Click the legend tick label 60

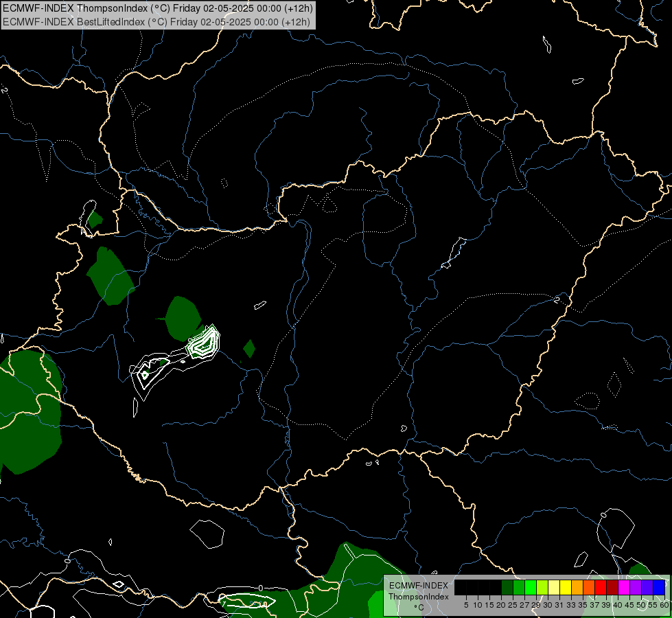[x=664, y=605]
